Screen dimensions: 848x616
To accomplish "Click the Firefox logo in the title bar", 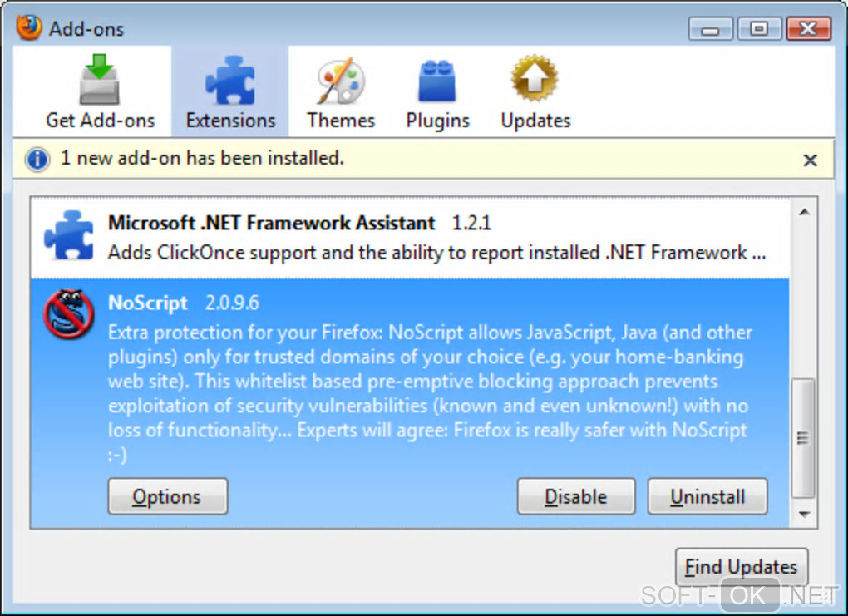I will point(29,28).
